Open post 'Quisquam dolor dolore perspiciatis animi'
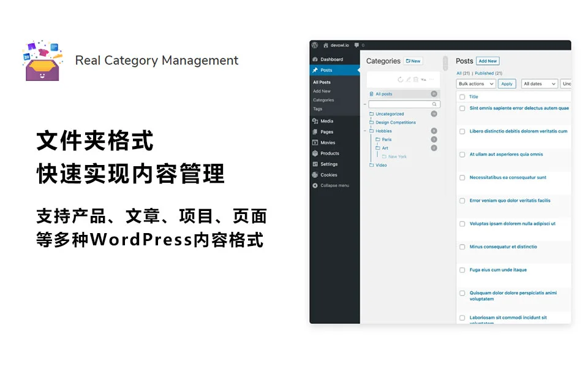Screen dimensions: 588x368 coord(513,296)
